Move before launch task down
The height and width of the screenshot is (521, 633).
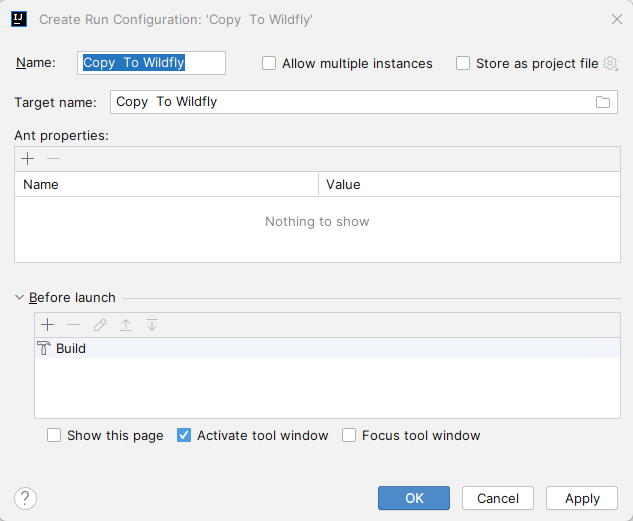(x=152, y=324)
